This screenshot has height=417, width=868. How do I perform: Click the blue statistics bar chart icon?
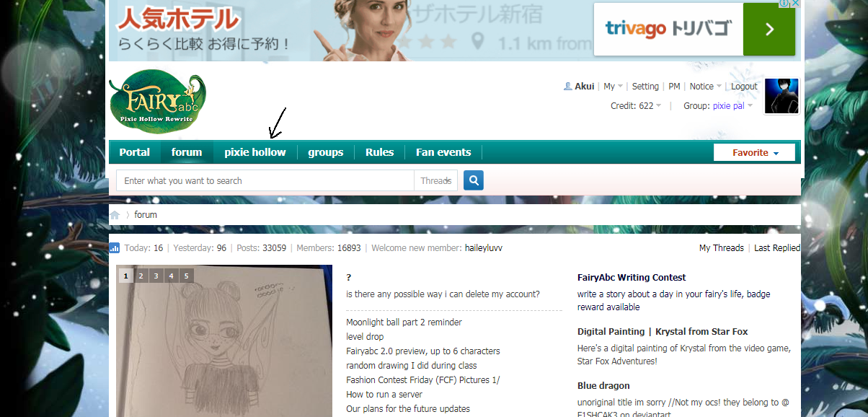pyautogui.click(x=115, y=248)
